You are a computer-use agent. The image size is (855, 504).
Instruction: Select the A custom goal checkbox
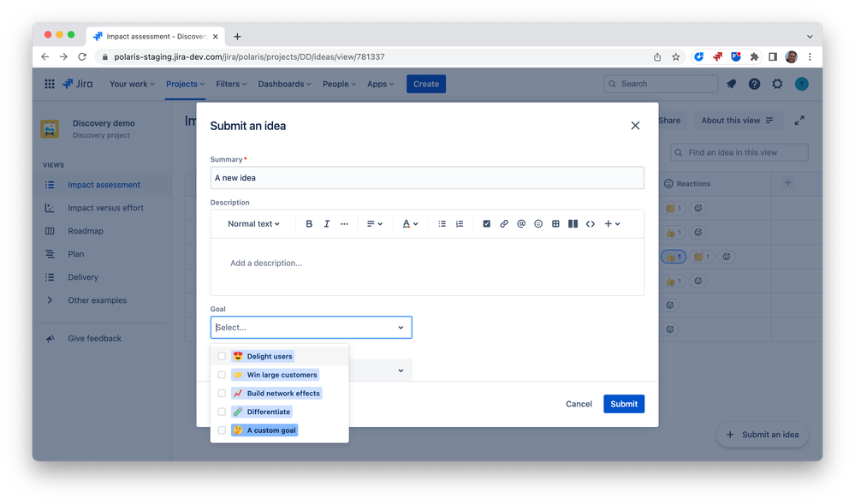pyautogui.click(x=222, y=430)
